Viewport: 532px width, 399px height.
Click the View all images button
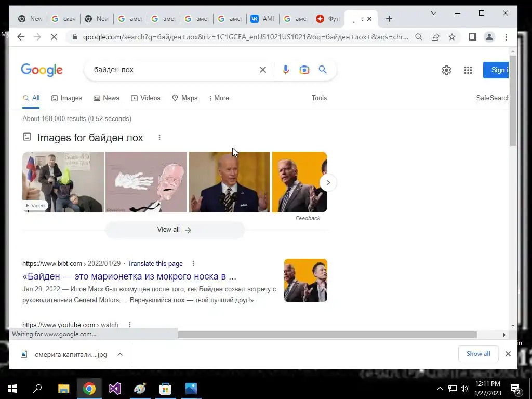tap(175, 230)
